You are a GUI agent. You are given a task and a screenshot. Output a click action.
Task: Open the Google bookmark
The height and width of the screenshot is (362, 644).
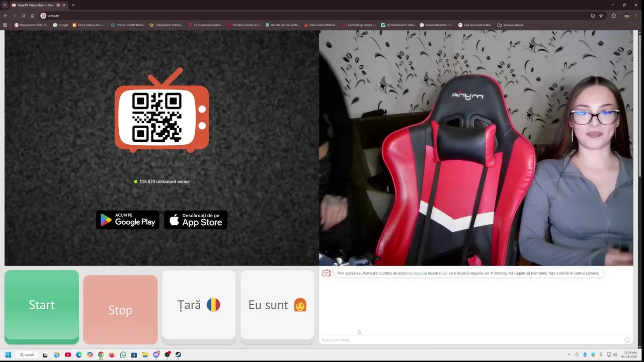pos(61,25)
